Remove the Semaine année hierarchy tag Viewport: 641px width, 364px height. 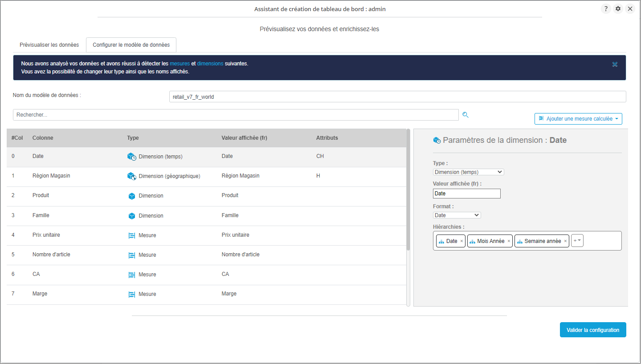point(565,241)
